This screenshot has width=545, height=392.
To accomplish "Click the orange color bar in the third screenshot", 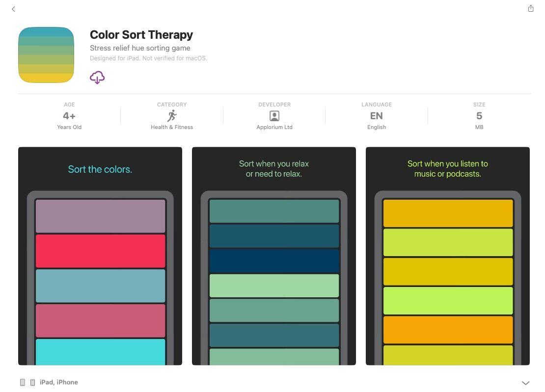I will click(x=447, y=329).
